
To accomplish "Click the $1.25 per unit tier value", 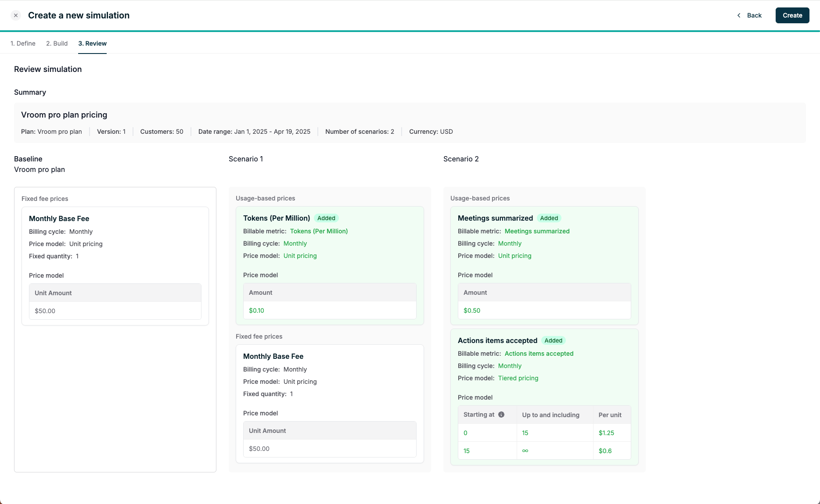I will point(606,433).
